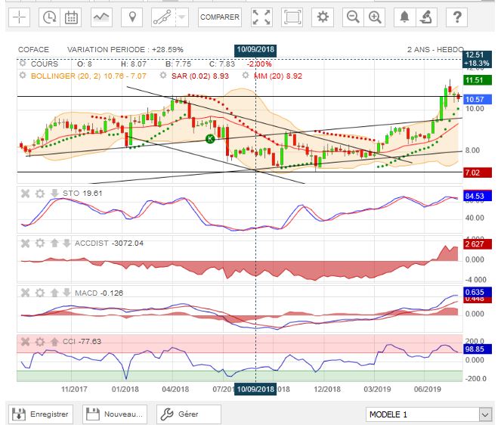Click the 10/09/2018 bottom date marker
Viewport: 504px width, 425px height.
(x=255, y=389)
